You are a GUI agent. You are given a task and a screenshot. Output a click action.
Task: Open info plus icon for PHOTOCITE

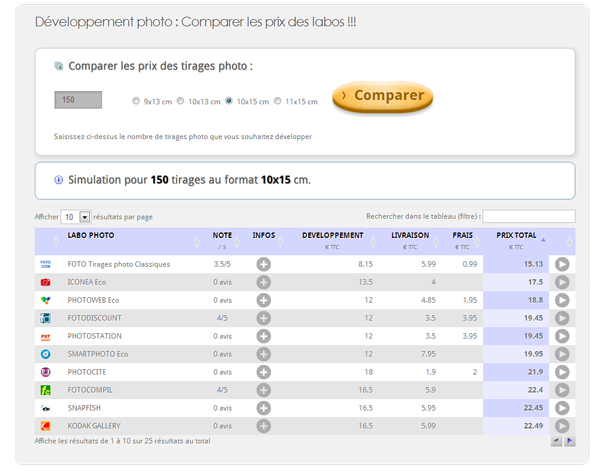click(263, 372)
